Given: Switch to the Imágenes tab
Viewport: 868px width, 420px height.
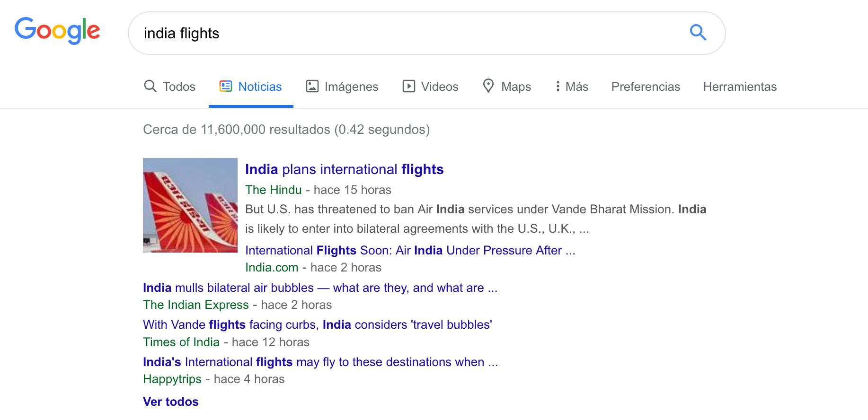Looking at the screenshot, I should [x=351, y=87].
